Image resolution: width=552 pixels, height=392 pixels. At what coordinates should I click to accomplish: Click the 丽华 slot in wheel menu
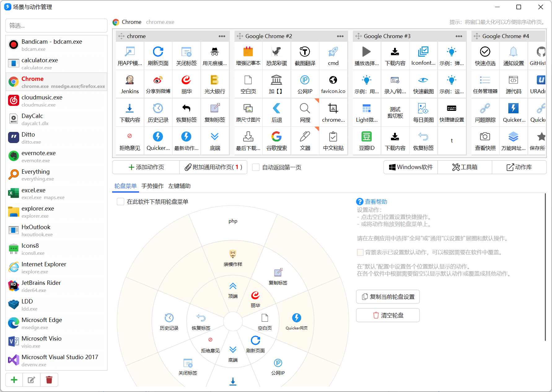(255, 299)
